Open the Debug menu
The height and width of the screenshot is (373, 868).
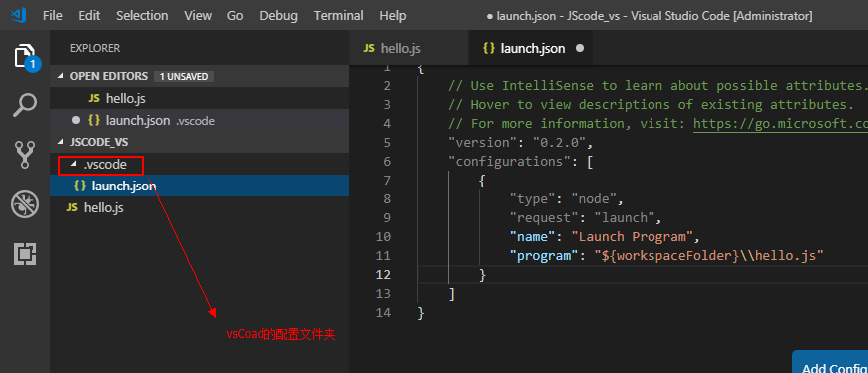278,16
